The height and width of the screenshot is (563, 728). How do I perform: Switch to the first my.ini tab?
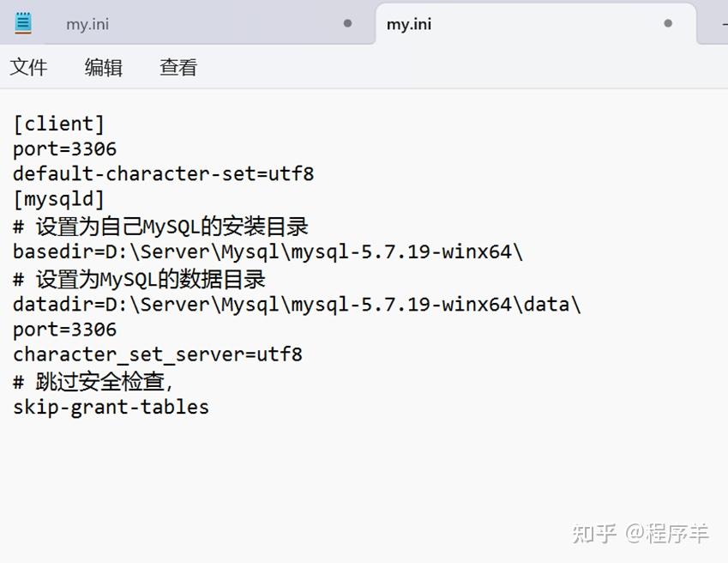pyautogui.click(x=87, y=24)
